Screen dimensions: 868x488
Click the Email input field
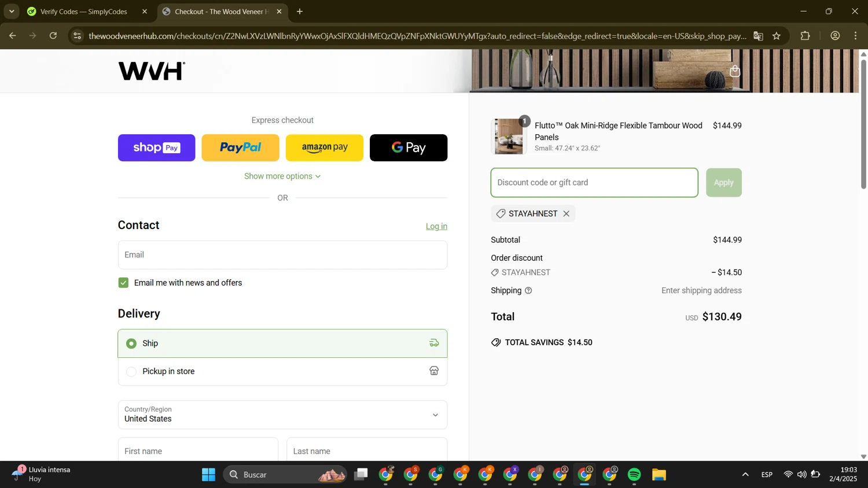point(282,255)
